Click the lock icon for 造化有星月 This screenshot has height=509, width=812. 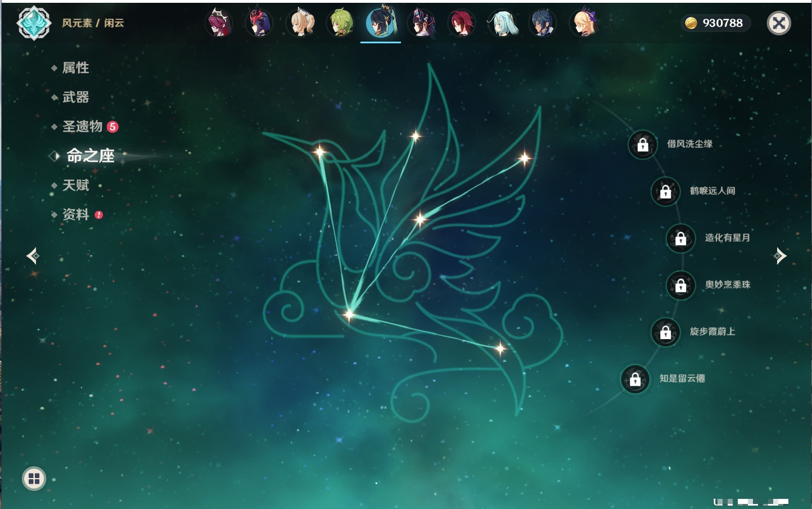pos(680,238)
